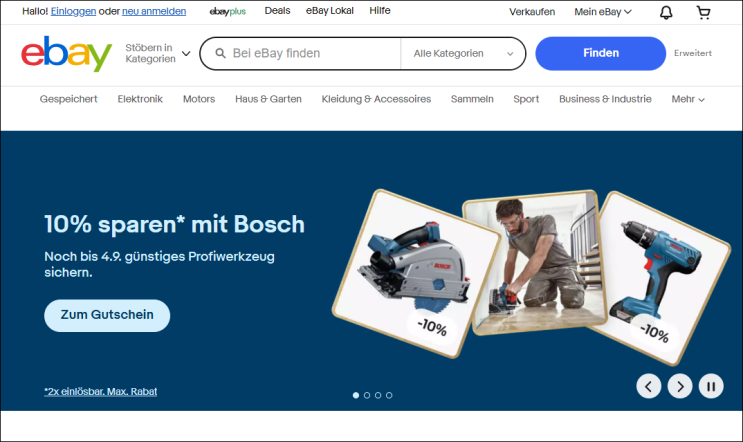
Task: Open Business & Industrie category
Action: 605,99
